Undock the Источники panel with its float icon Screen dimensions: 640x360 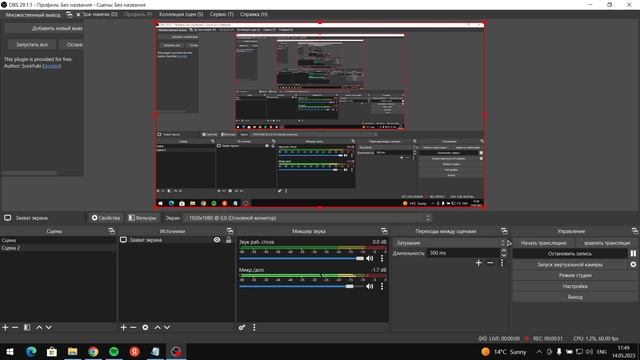tap(230, 231)
